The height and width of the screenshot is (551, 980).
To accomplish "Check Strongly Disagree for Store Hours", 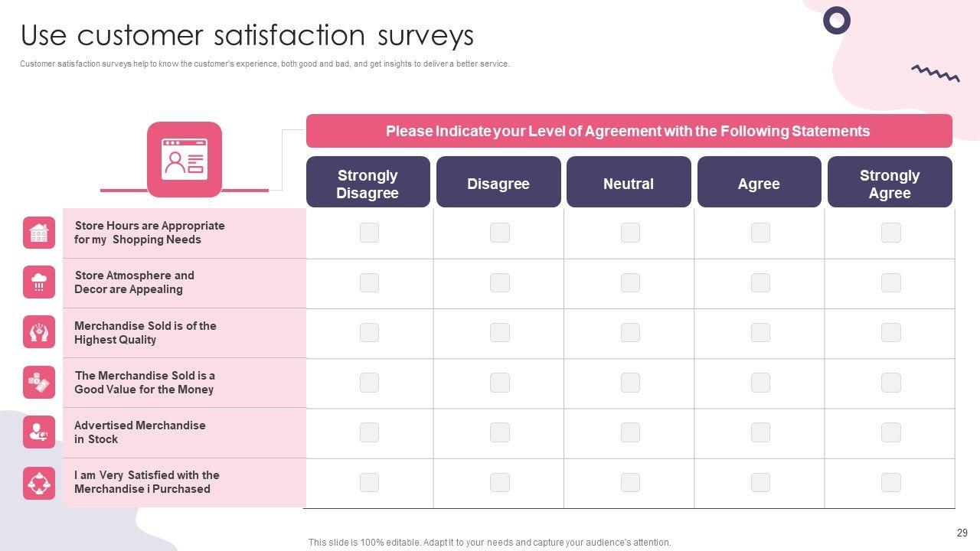I will point(369,233).
